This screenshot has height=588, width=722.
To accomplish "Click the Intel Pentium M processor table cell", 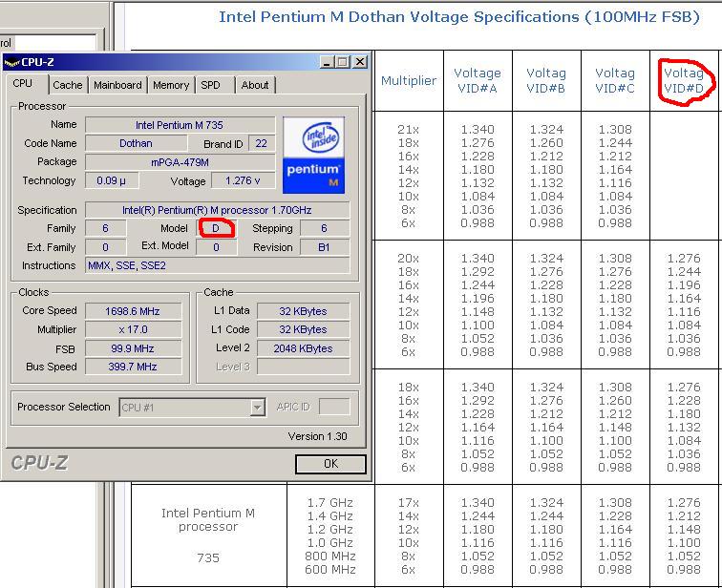I will [x=208, y=519].
